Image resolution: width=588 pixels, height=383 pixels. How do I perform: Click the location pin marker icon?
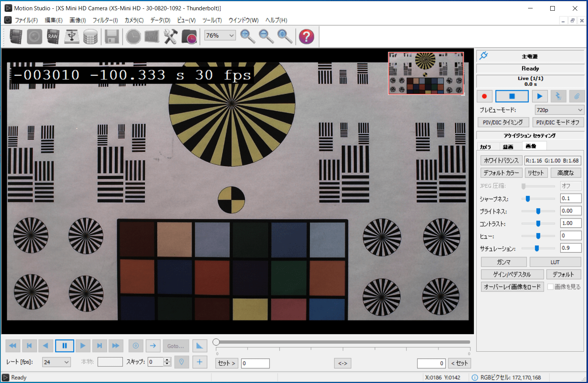click(182, 362)
